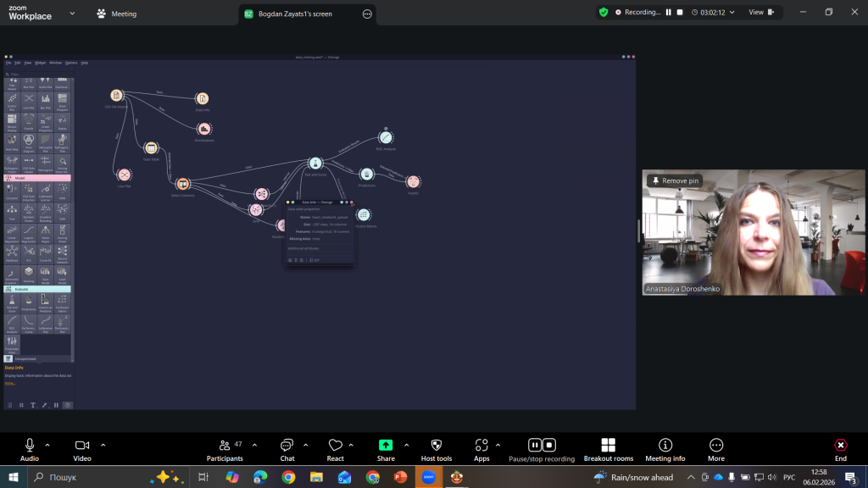
Task: Expand the audio options chevron
Action: pyautogui.click(x=47, y=445)
